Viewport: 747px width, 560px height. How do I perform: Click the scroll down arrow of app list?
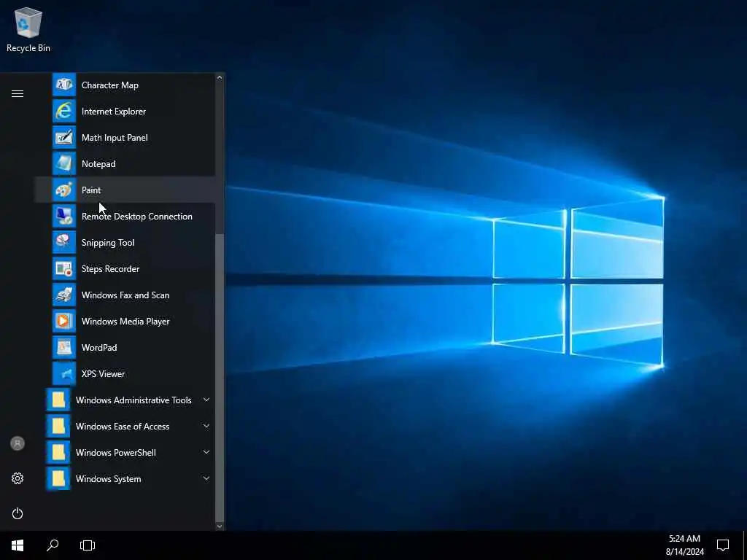coord(220,526)
